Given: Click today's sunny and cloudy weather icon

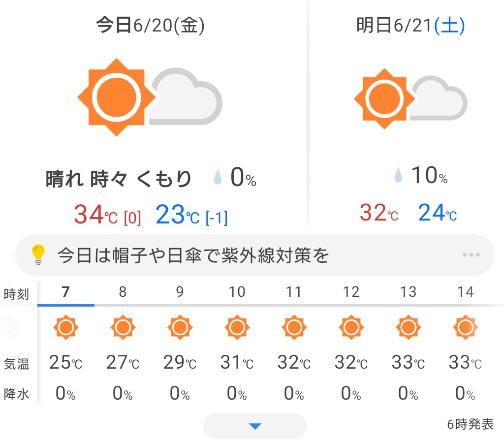Looking at the screenshot, I should [150, 97].
